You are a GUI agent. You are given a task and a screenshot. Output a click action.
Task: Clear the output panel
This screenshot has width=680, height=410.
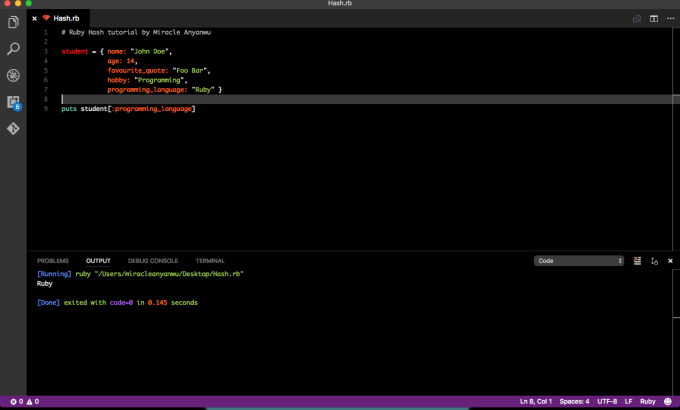pyautogui.click(x=637, y=260)
